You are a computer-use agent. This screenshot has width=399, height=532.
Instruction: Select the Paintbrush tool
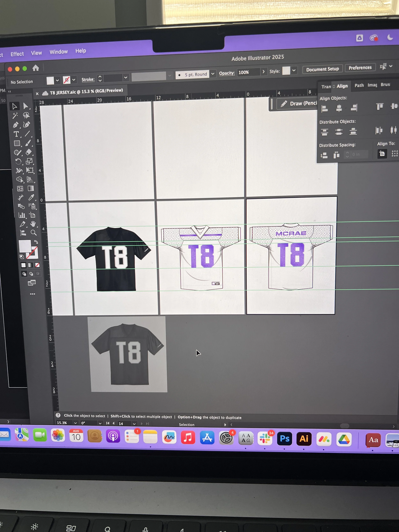28,143
